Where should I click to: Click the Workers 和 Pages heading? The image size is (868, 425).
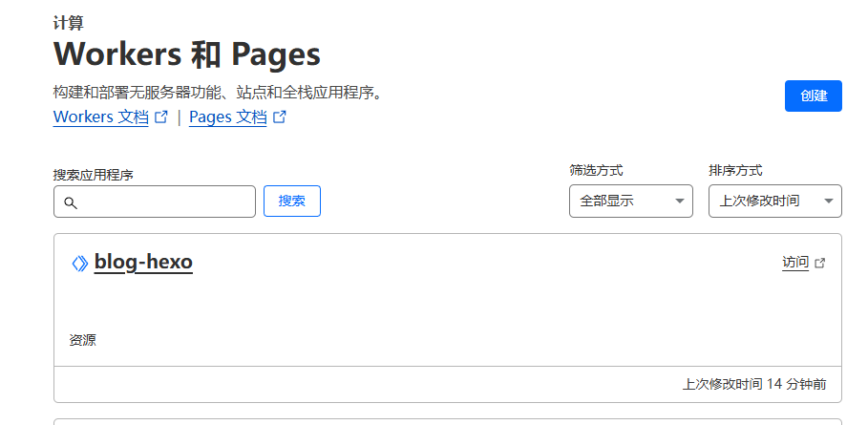click(186, 54)
